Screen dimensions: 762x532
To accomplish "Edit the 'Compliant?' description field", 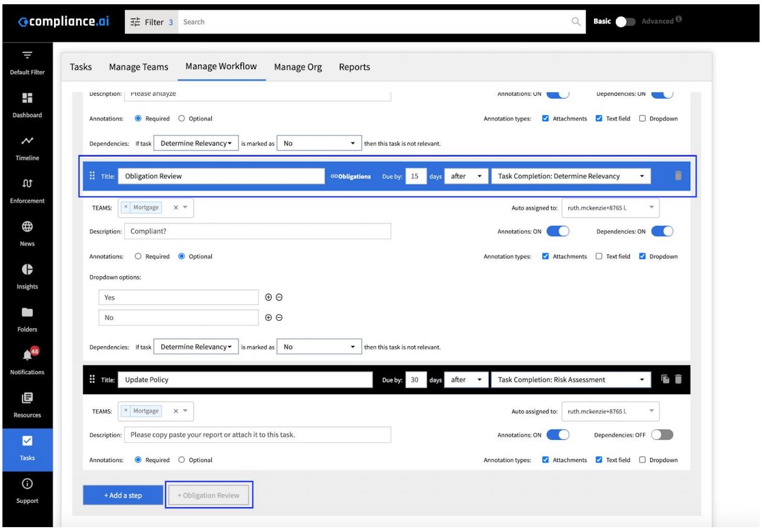I will pos(258,231).
